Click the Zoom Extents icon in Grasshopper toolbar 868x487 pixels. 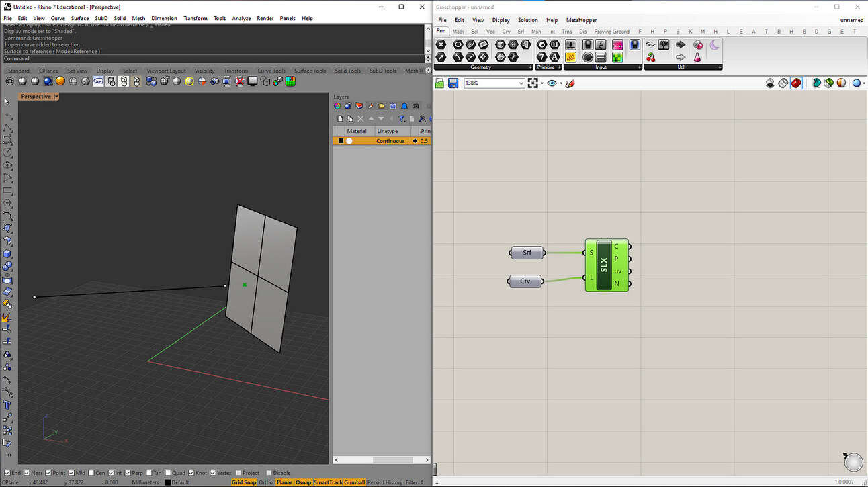coord(533,83)
